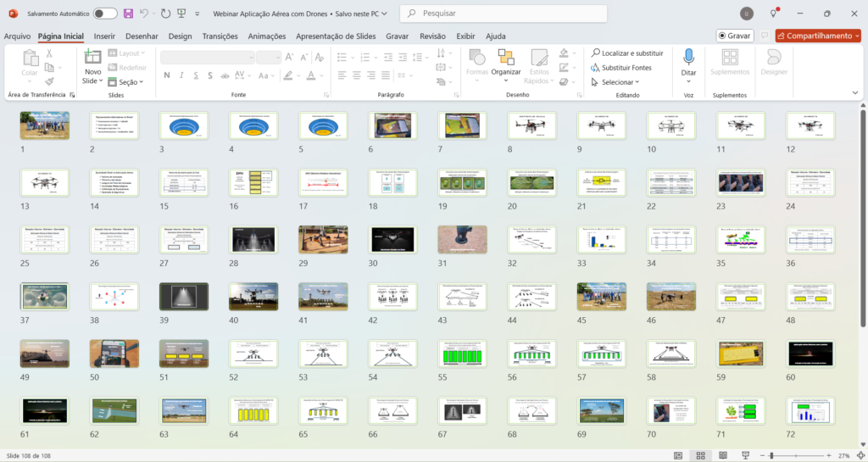Select slide thumbnail number 55
868x462 pixels.
click(x=459, y=353)
